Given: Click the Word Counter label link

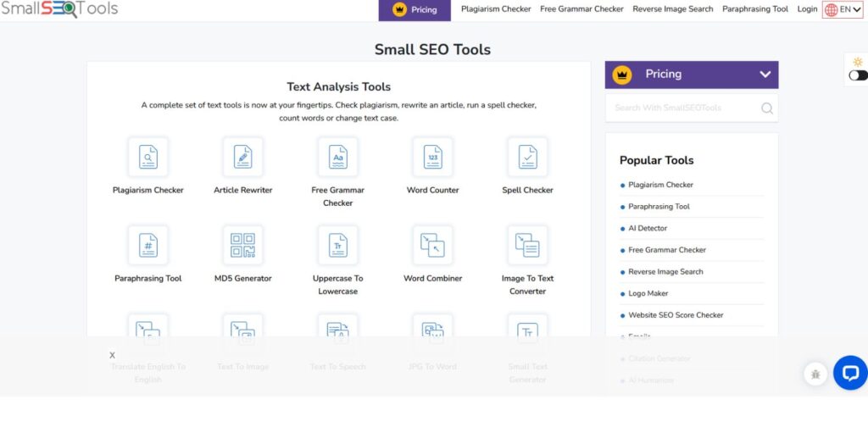Looking at the screenshot, I should [x=433, y=190].
